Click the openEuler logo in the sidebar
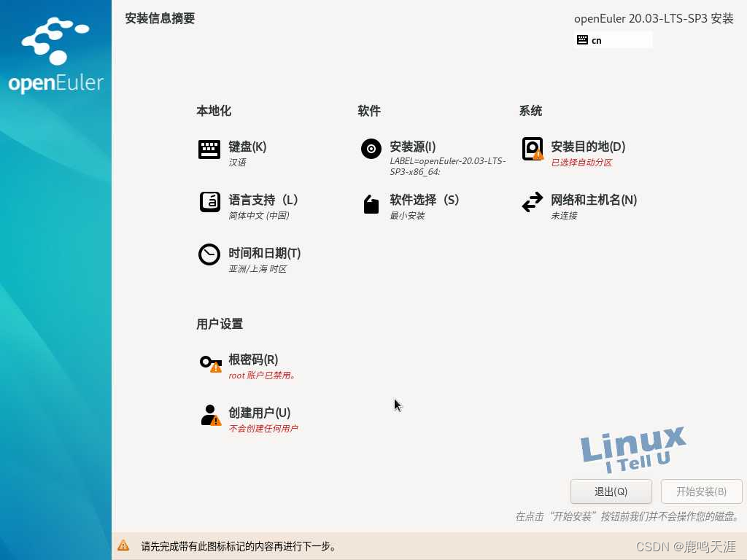 (55, 55)
